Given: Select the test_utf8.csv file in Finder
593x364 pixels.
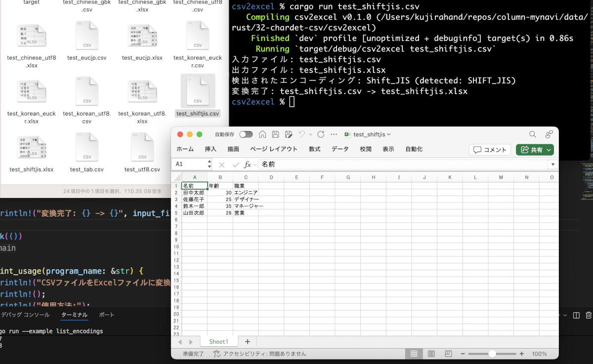Looking at the screenshot, I should pos(142,147).
